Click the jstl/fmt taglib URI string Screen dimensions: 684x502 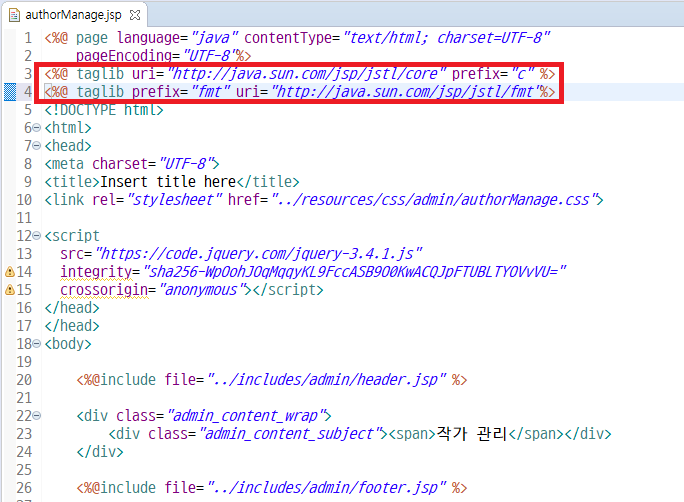(x=406, y=92)
